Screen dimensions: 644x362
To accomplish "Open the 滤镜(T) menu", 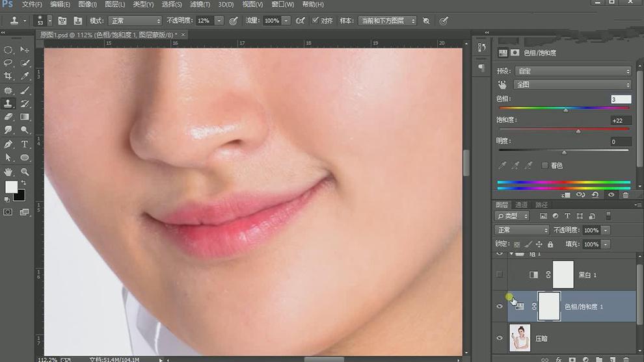I will point(200,5).
